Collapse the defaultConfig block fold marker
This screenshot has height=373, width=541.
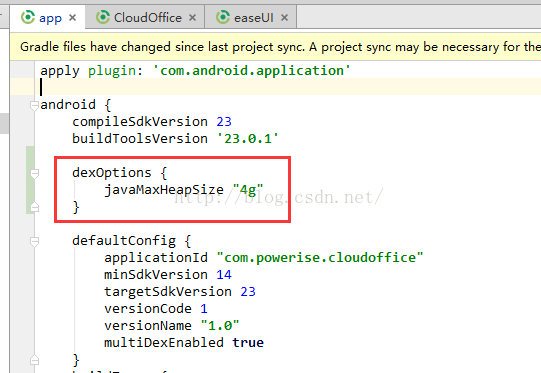point(34,241)
